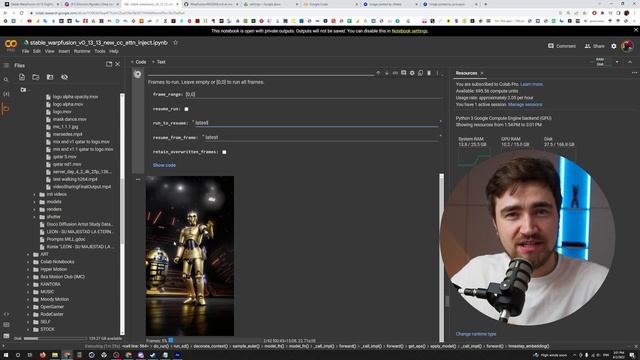This screenshot has width=640, height=360.
Task: Open the code snippets sidebar icon
Action: pos(6,314)
